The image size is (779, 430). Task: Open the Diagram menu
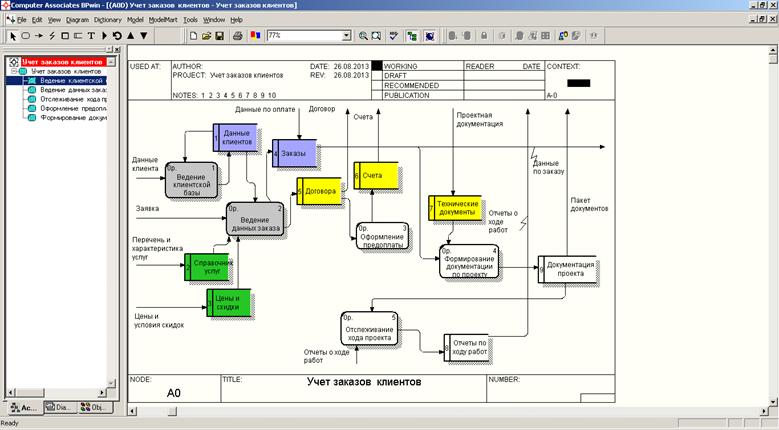pyautogui.click(x=76, y=19)
